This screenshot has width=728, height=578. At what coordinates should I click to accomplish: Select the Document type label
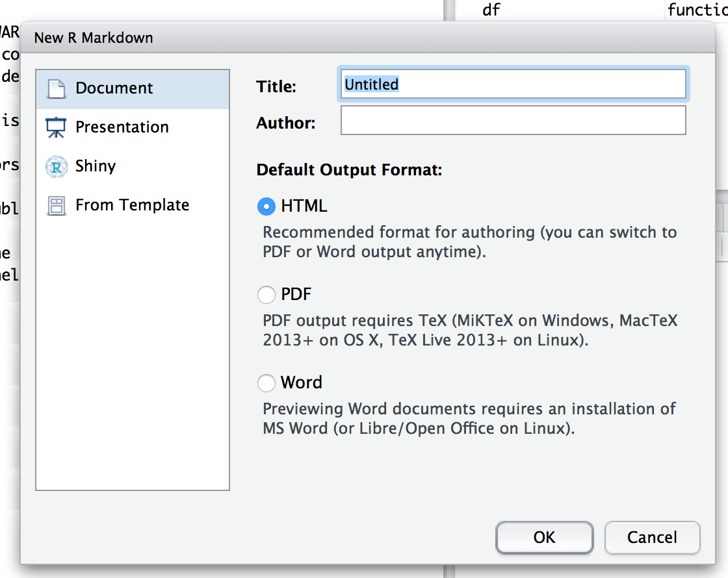[x=114, y=88]
